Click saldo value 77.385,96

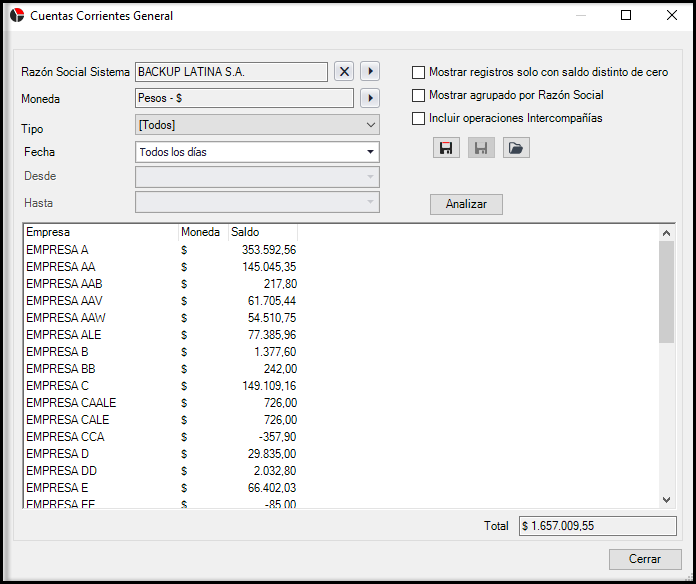[x=272, y=335]
